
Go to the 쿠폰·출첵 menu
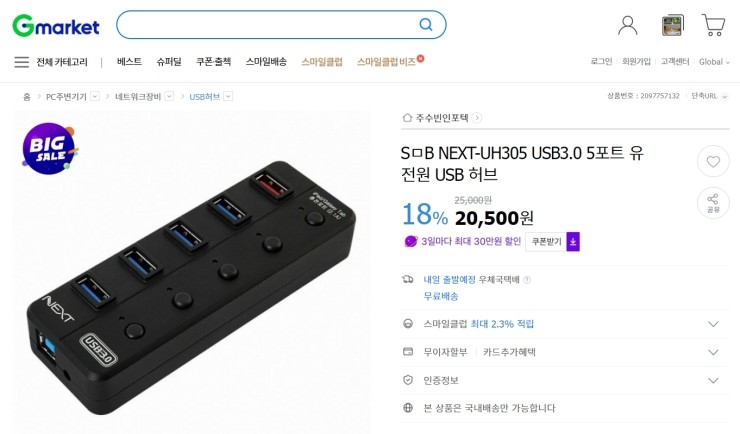click(x=213, y=62)
